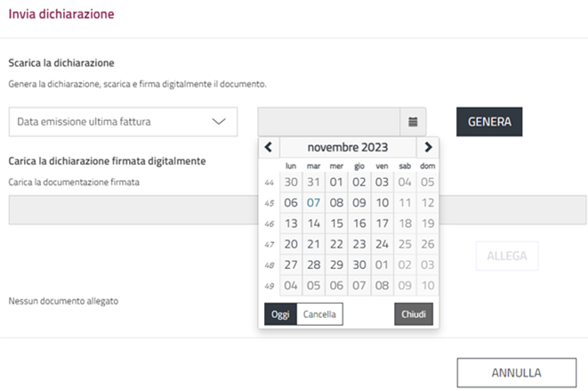The height and width of the screenshot is (391, 588).
Task: Choose 24 November in the calendar
Action: 382,244
